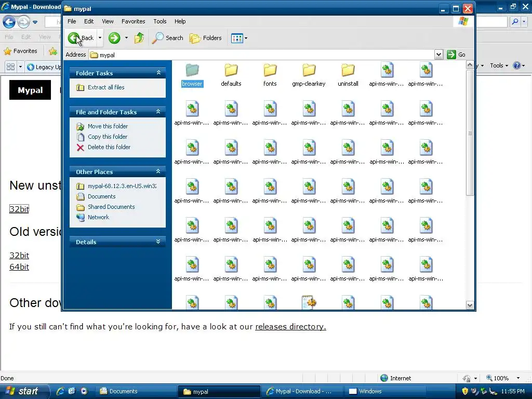Click Copy this folder task

[x=108, y=137]
